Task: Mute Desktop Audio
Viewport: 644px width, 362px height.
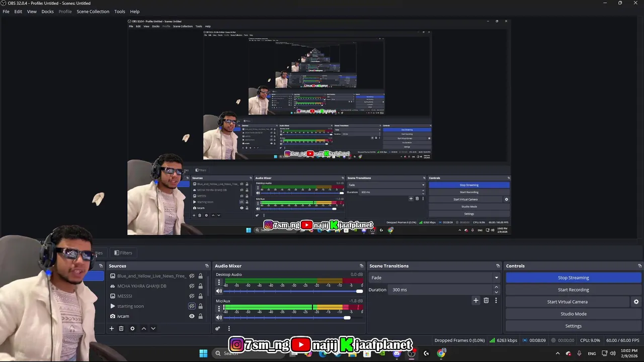Action: coord(219,291)
